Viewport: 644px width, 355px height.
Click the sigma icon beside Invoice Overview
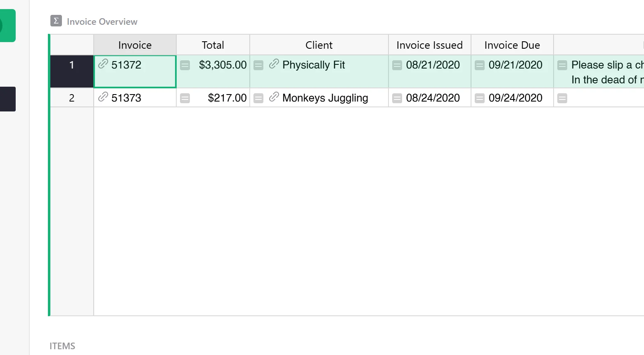point(56,21)
